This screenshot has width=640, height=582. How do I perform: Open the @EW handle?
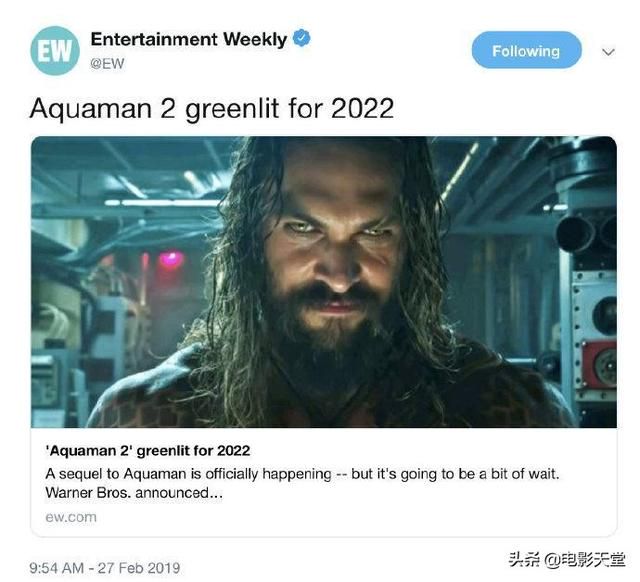pos(107,63)
